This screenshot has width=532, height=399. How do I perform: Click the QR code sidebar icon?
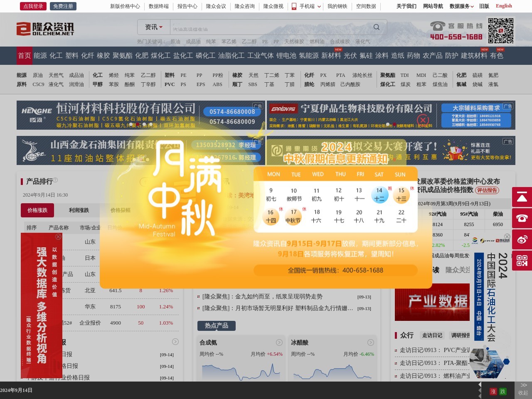pyautogui.click(x=522, y=261)
